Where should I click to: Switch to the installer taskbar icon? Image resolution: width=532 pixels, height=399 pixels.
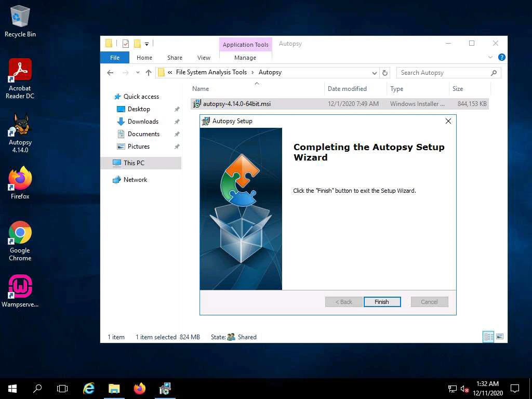(x=165, y=389)
